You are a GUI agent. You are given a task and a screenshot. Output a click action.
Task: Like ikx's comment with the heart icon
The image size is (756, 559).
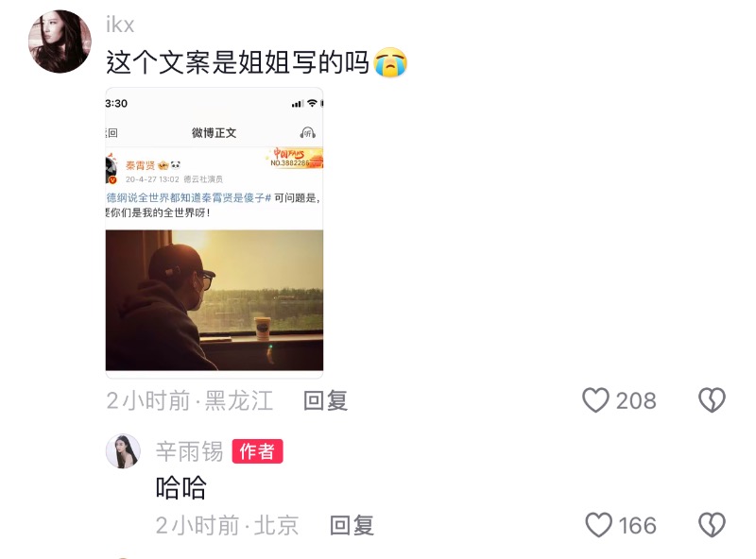[596, 400]
